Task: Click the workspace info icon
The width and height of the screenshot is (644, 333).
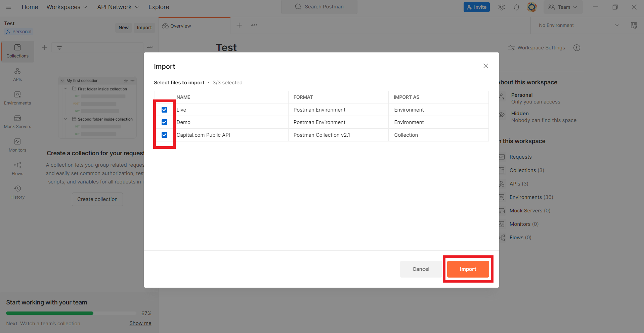Action: (x=577, y=48)
